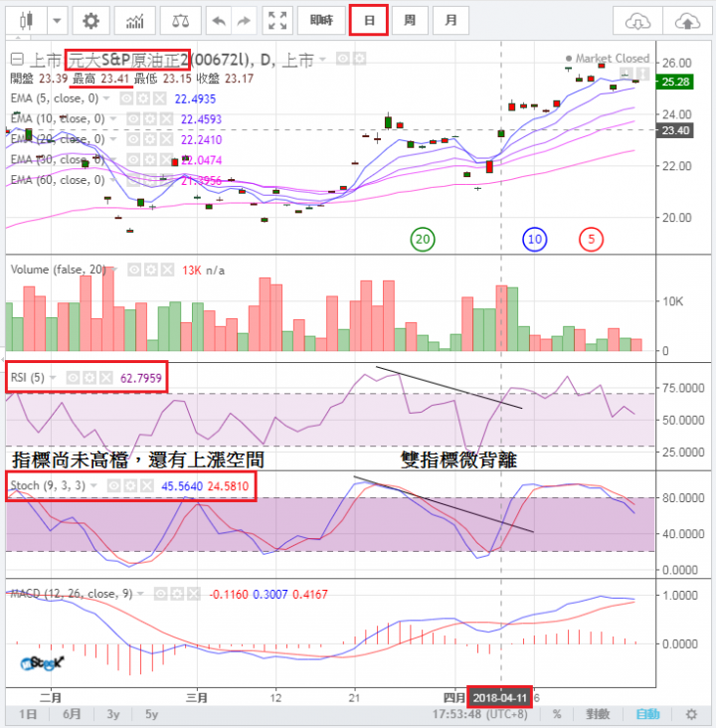Screen dimensions: 716x728
Task: Open EMA 20 indicator settings
Action: click(149, 139)
